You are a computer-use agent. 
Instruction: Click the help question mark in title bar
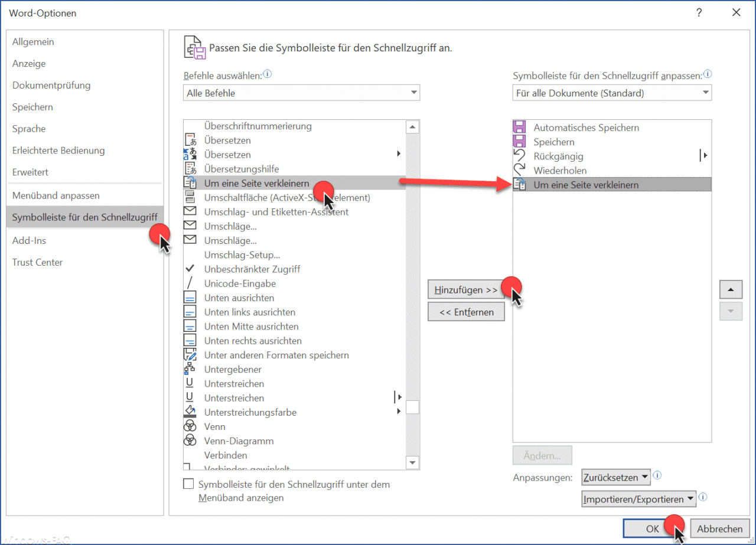[699, 12]
